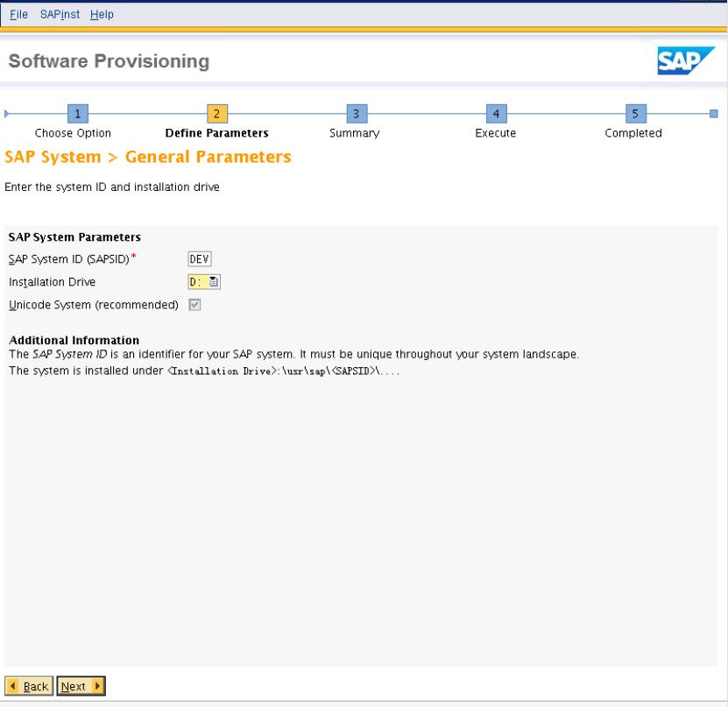Go Back to the previous step
Viewport: 728px width, 707px height.
[29, 686]
